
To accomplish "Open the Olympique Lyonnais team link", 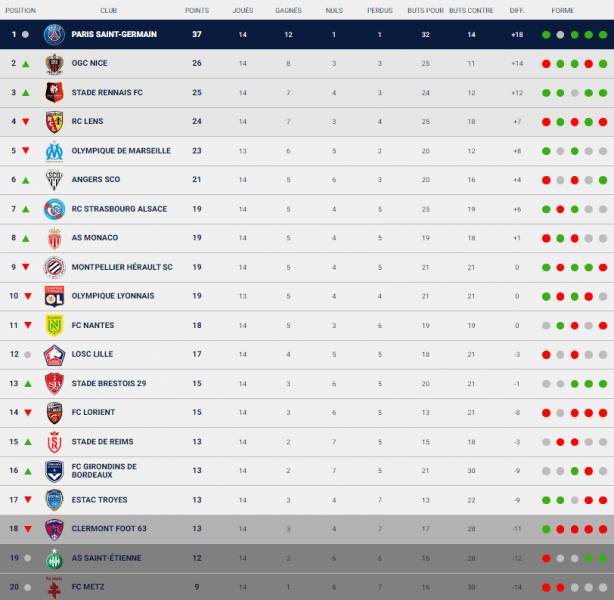I will [x=112, y=296].
